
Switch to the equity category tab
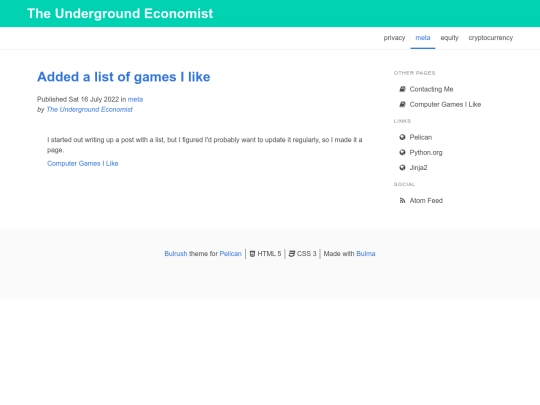click(449, 38)
